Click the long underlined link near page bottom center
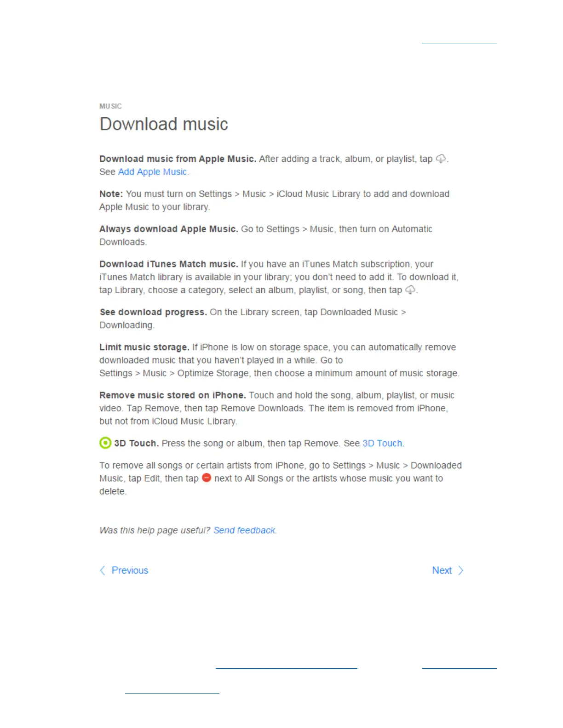Image resolution: width=563 pixels, height=728 pixels. [286, 667]
